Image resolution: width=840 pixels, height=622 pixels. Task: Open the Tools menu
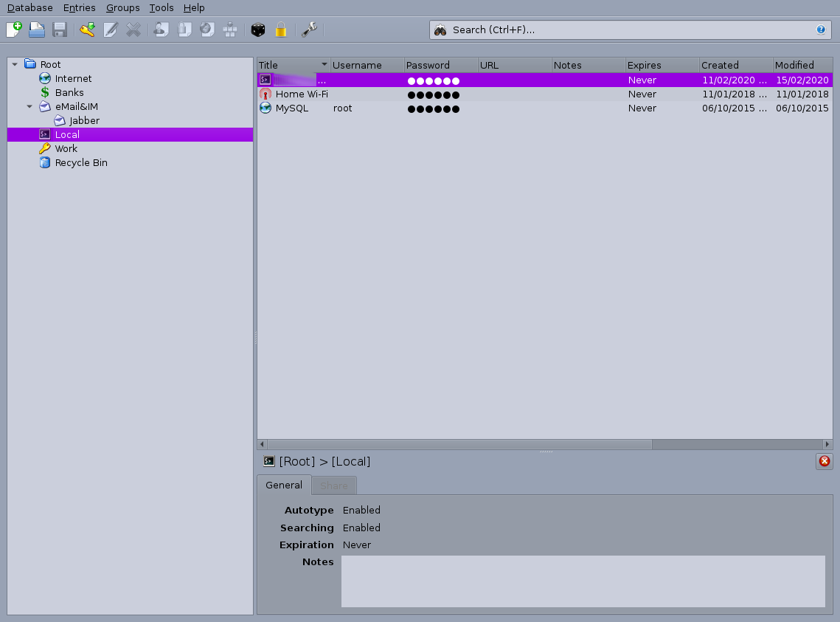[161, 8]
